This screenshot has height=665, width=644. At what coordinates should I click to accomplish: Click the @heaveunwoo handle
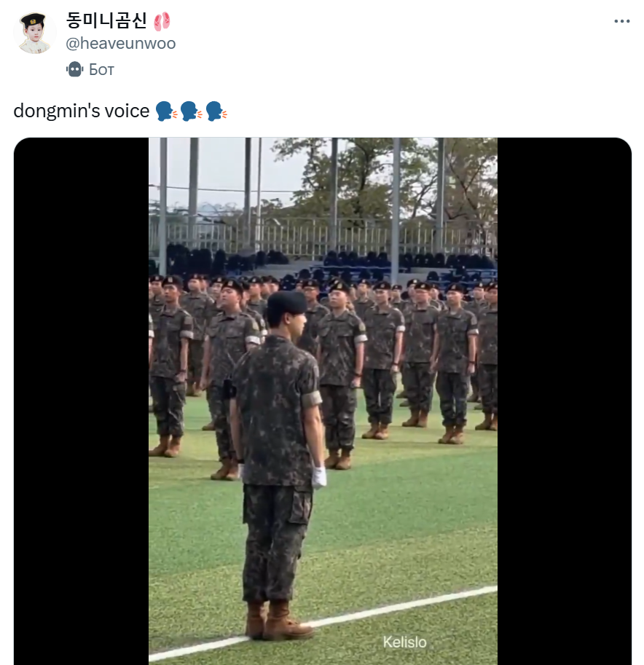coord(120,43)
